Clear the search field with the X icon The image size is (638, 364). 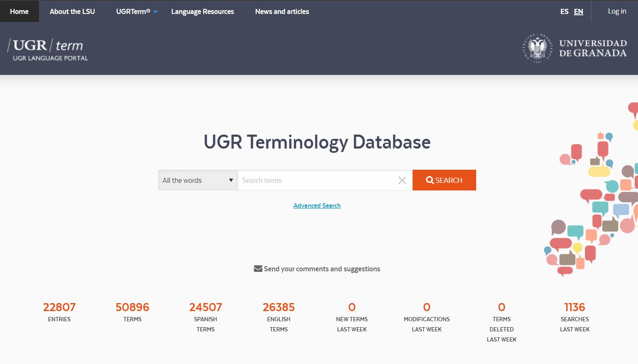click(402, 180)
